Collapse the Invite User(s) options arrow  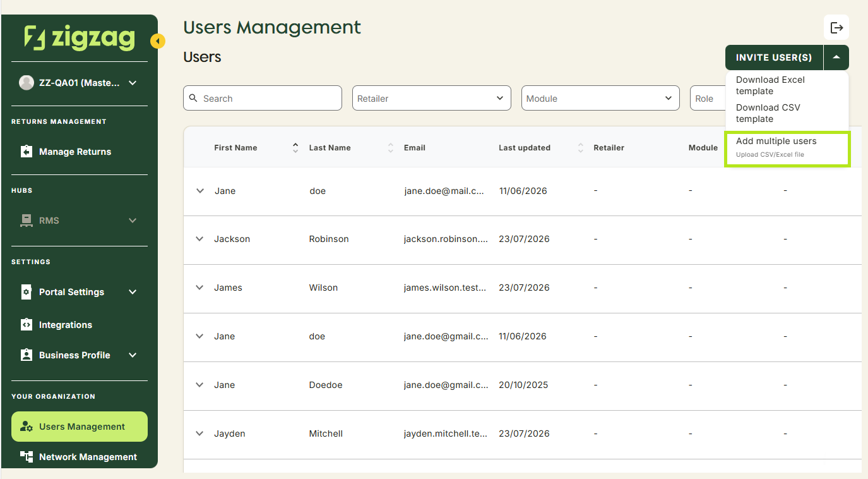coord(836,58)
